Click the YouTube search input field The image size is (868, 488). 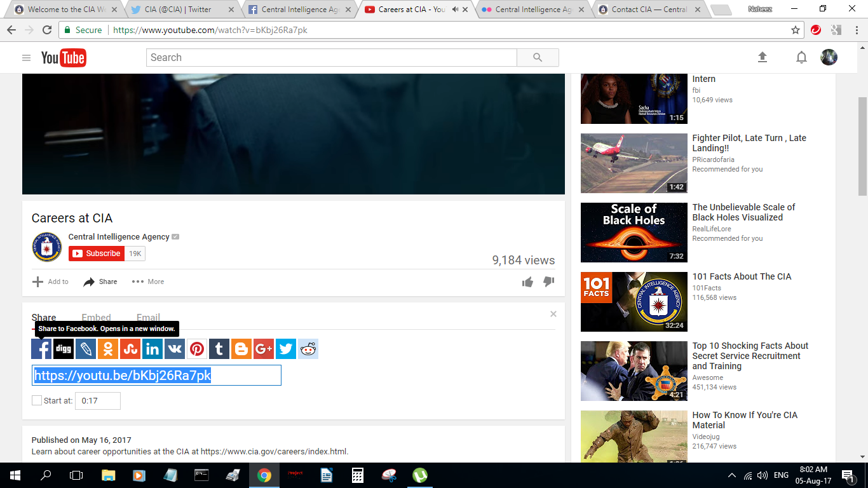pyautogui.click(x=332, y=57)
